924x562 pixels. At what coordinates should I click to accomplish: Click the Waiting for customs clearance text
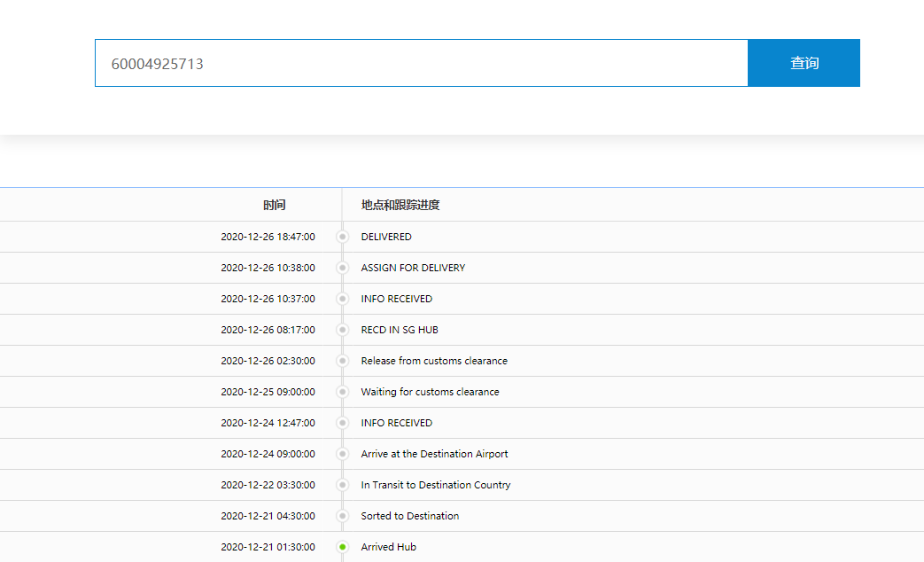click(430, 392)
